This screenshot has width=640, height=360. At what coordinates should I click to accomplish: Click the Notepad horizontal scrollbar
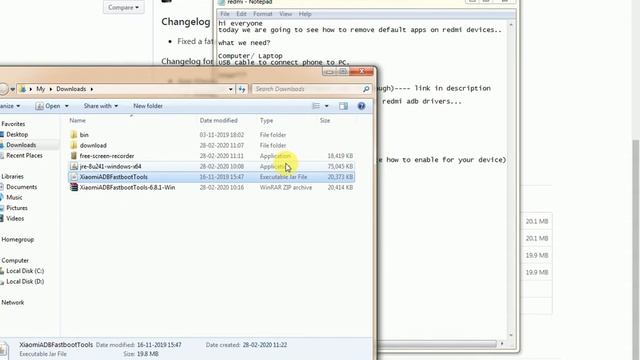coord(437,344)
